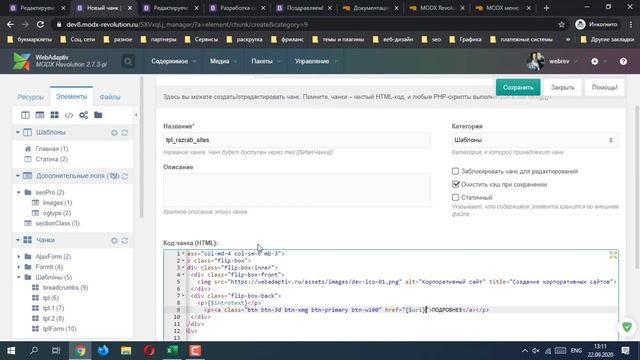This screenshot has width=640, height=360.
Task: Create new chunk via grid icon
Action: pos(54,115)
